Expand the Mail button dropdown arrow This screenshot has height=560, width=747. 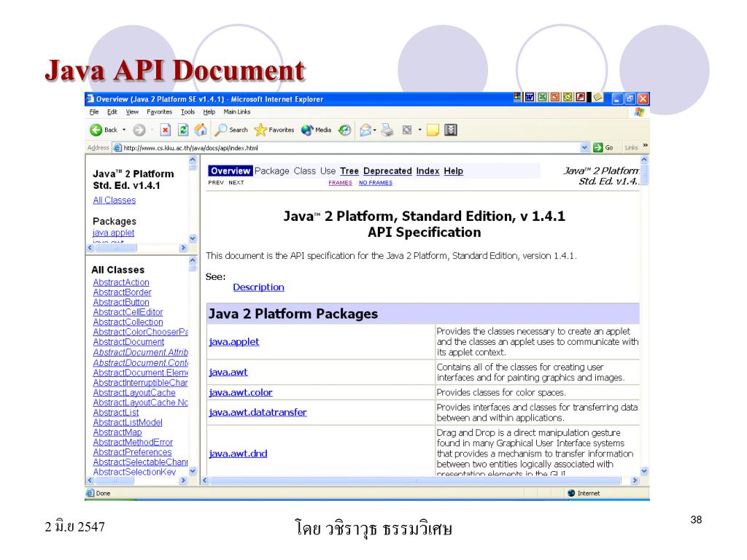coord(375,130)
